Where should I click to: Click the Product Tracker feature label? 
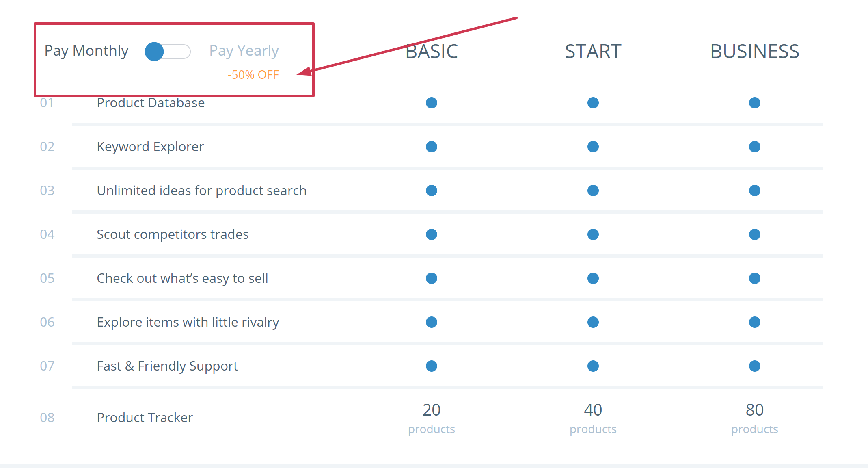click(x=145, y=418)
